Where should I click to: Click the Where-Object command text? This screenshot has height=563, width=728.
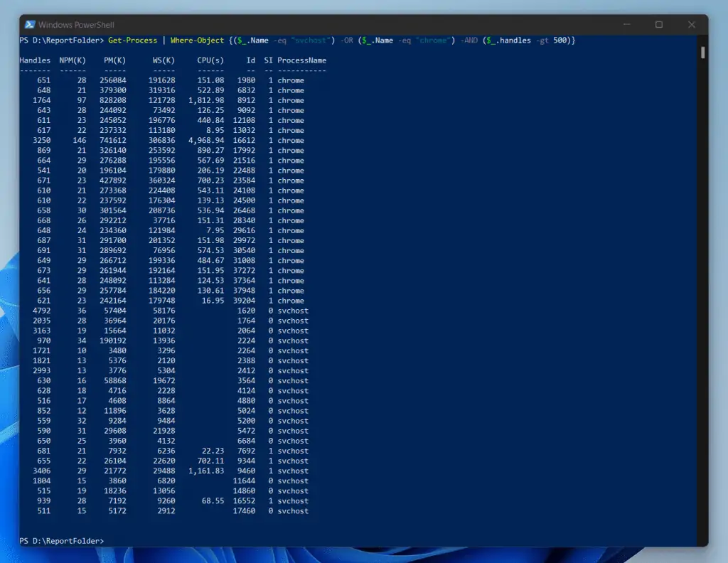198,41
